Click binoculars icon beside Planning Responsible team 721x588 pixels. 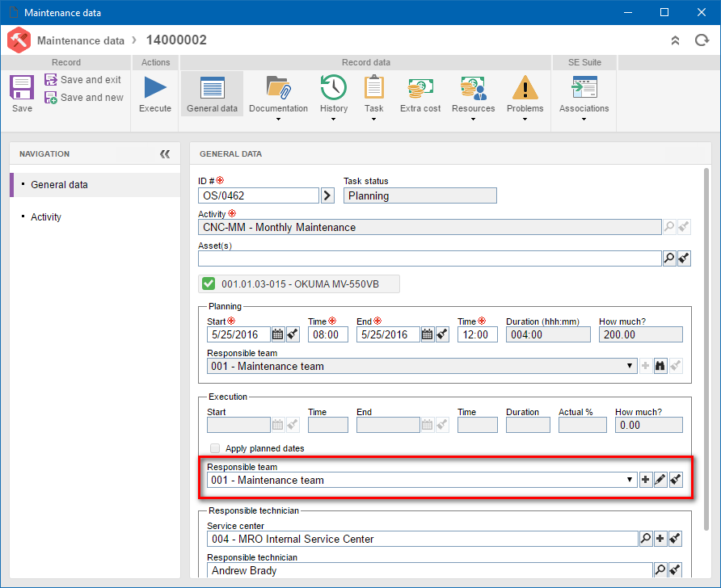[660, 366]
